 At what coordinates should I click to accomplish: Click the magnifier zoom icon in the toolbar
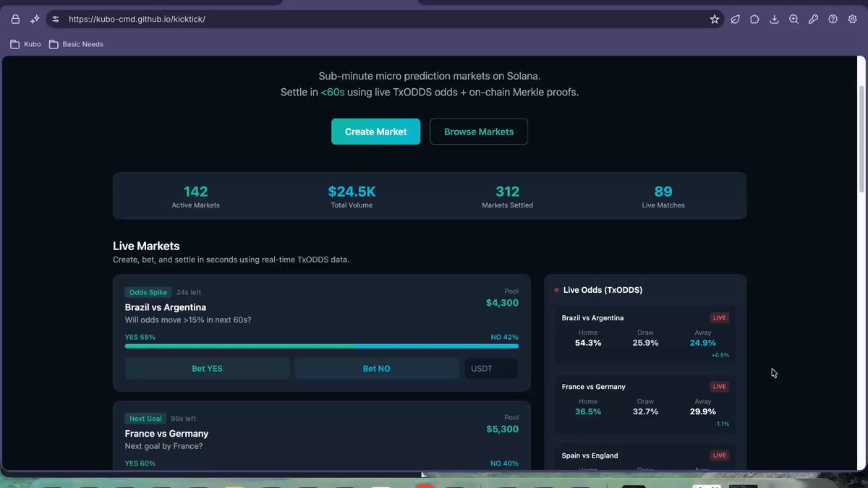[793, 20]
